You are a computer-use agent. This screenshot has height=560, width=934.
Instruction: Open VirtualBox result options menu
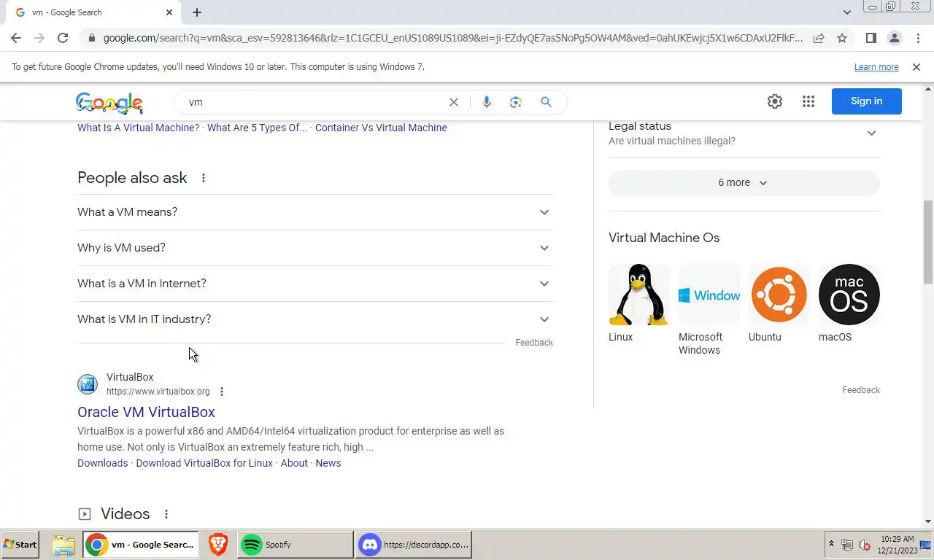[x=222, y=392]
